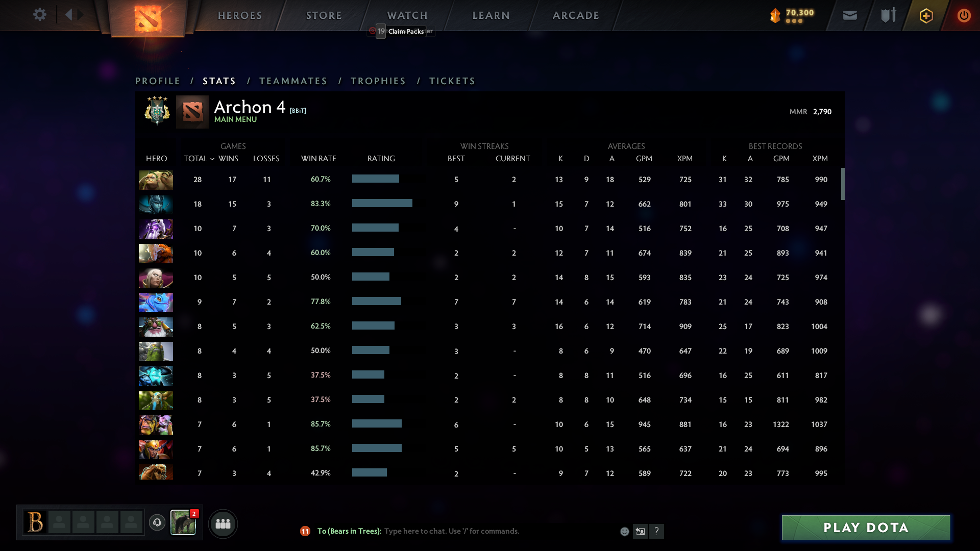This screenshot has width=980, height=551.
Task: Open the friends list people icon
Action: (x=223, y=523)
